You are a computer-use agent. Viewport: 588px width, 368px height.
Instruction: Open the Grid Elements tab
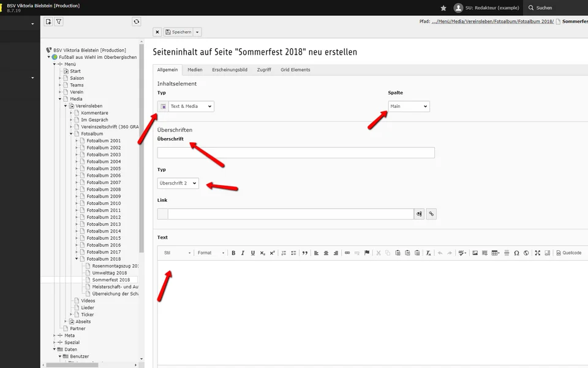click(295, 70)
